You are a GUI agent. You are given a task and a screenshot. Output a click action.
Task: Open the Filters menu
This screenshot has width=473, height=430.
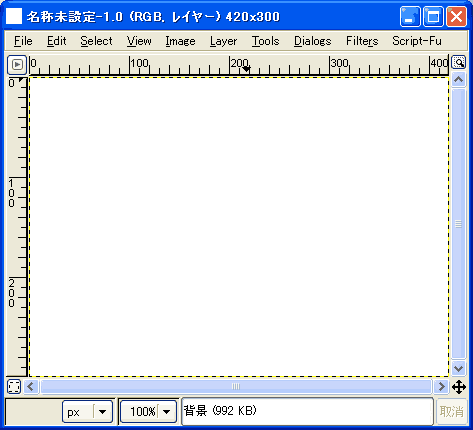pyautogui.click(x=362, y=41)
